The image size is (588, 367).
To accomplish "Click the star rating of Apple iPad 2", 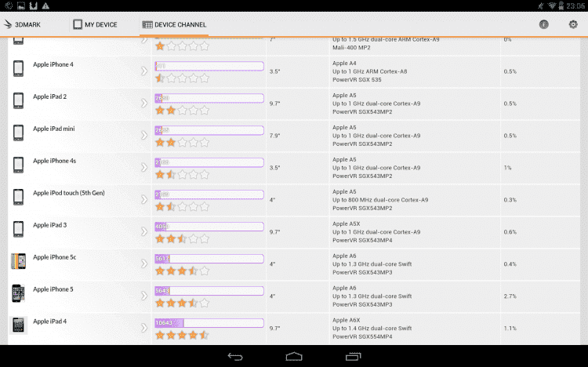I will (182, 111).
